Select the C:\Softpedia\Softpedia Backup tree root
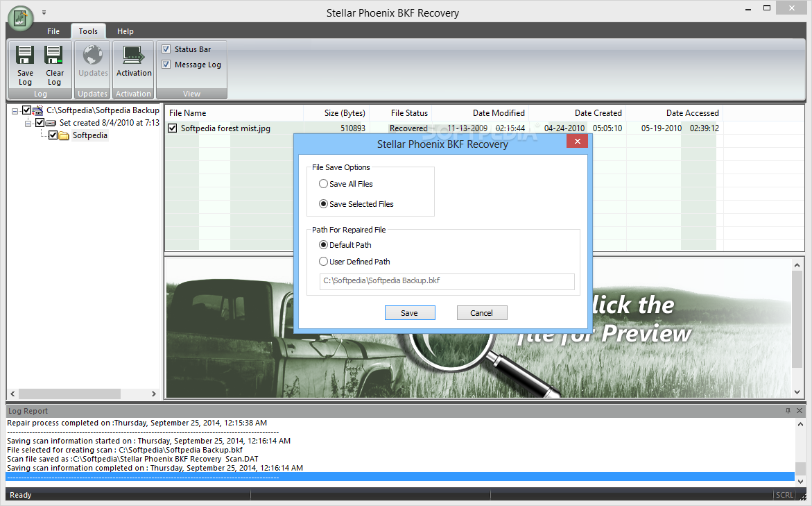 click(103, 110)
